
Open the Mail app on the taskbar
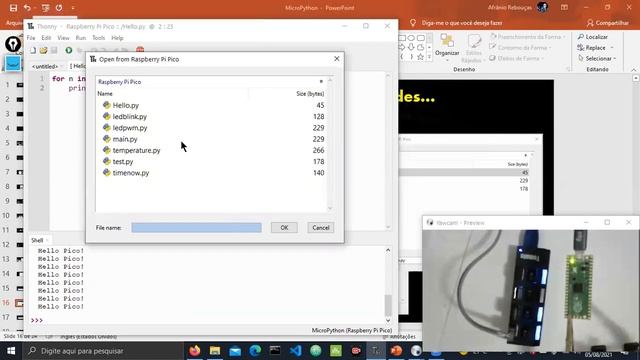[x=235, y=351]
